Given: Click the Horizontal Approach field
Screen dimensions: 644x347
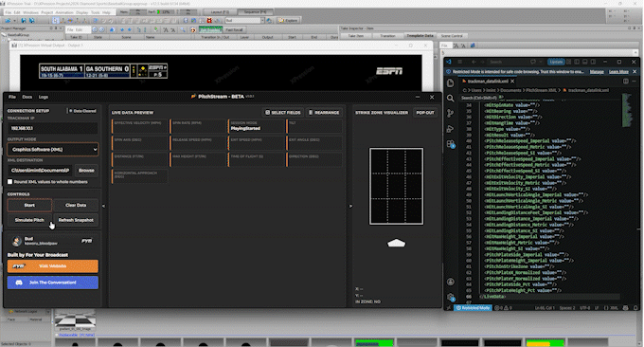Looking at the screenshot, I should (x=139, y=176).
